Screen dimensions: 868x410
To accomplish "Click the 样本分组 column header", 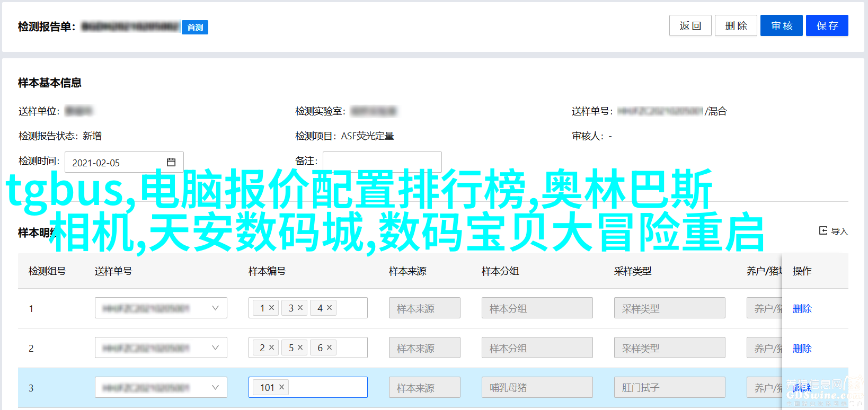I will point(500,271).
